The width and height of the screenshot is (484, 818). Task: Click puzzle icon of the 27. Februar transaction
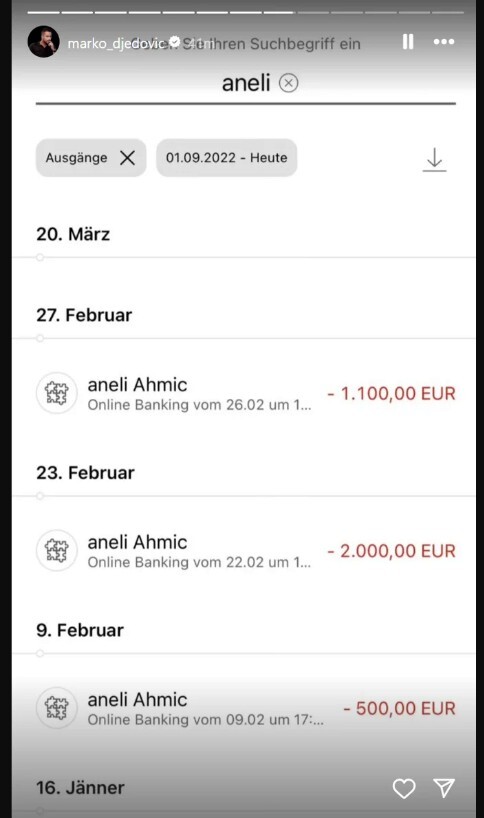pyautogui.click(x=57, y=393)
